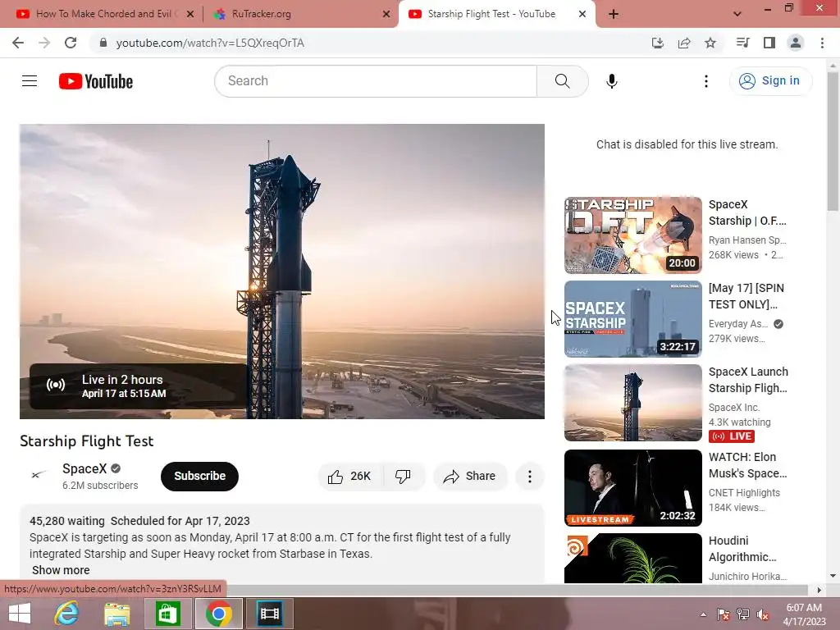Open WATCH: Elon Musk's Space thumbnail
Image resolution: width=840 pixels, height=630 pixels.
click(x=632, y=487)
